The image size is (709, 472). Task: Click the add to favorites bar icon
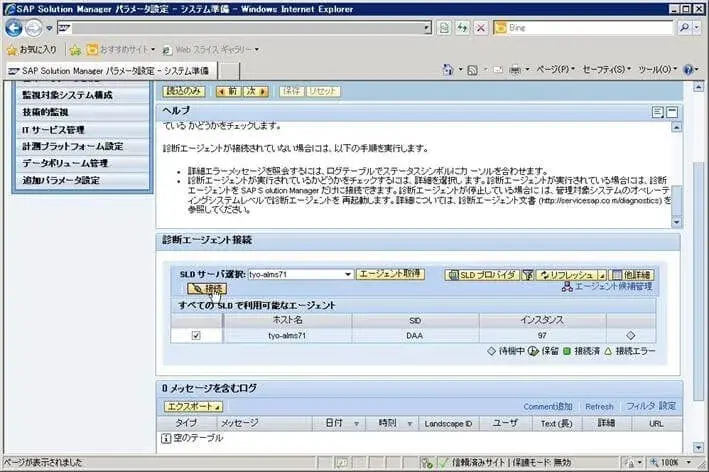coord(75,50)
